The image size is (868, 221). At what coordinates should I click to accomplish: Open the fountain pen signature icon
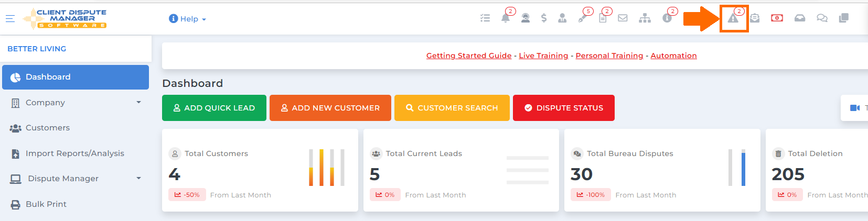583,18
